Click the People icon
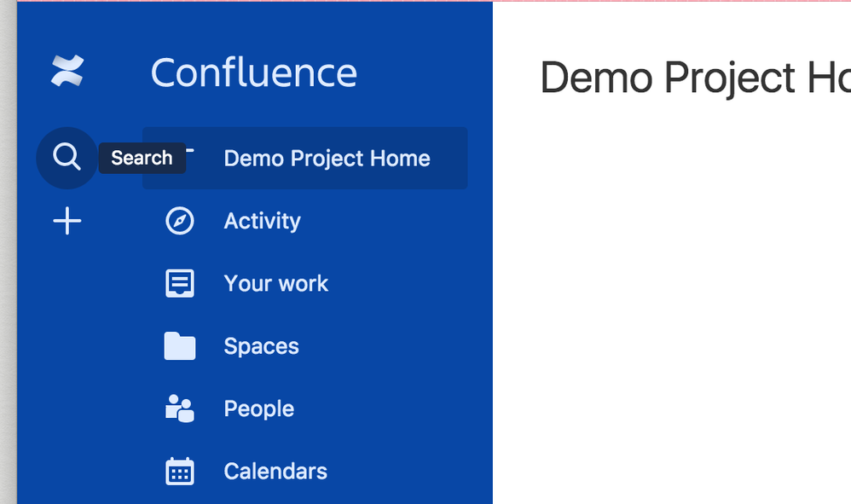 tap(180, 408)
